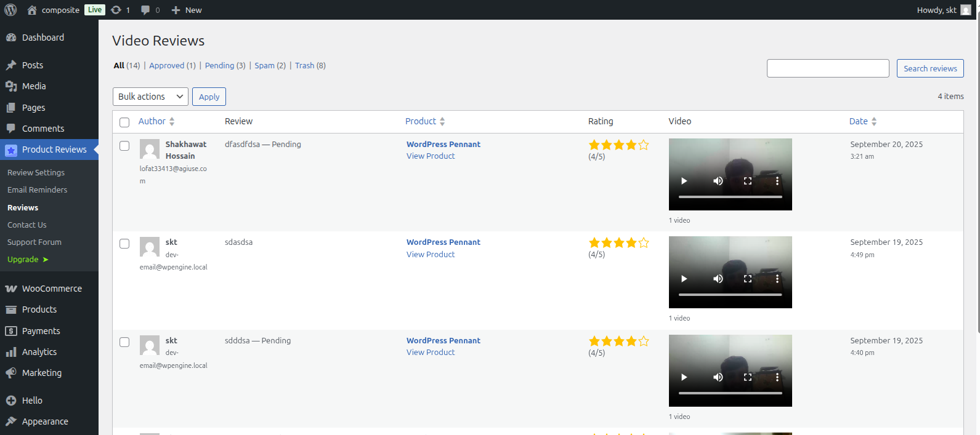Mute the second review video

click(718, 279)
